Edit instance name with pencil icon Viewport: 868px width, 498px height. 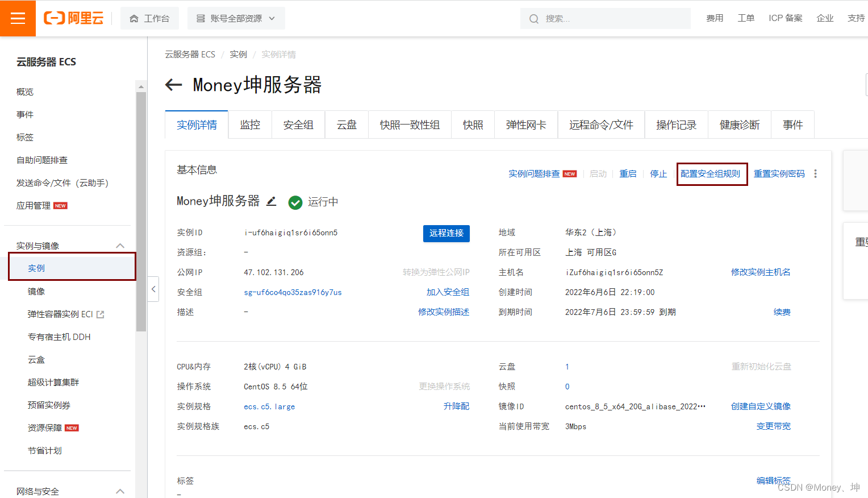pyautogui.click(x=272, y=201)
